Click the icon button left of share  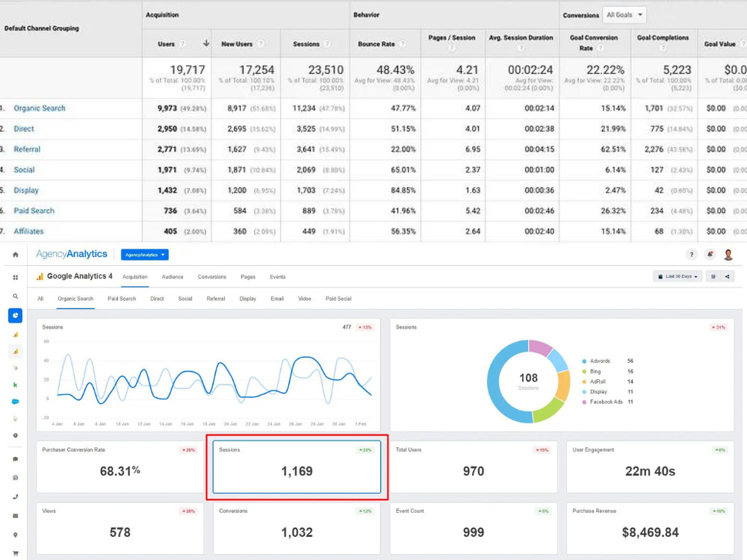(x=713, y=276)
